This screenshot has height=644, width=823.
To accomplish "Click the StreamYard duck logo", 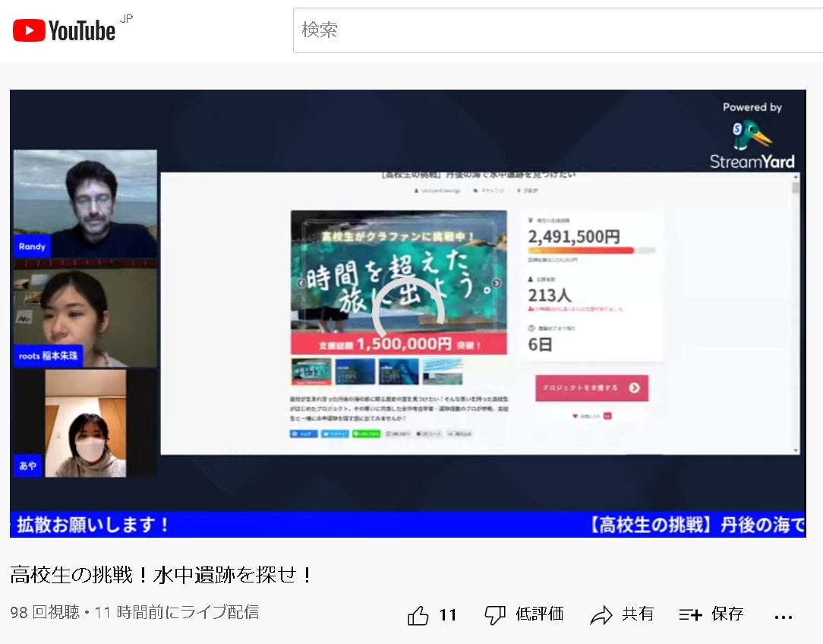I will click(x=752, y=137).
